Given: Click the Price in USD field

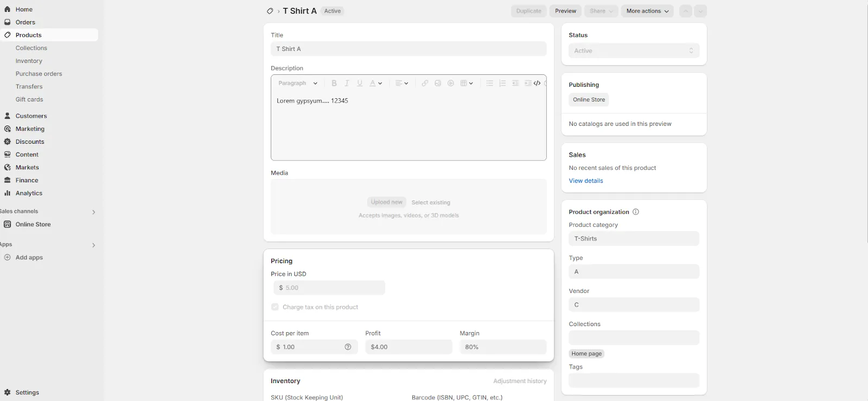Looking at the screenshot, I should coord(329,288).
